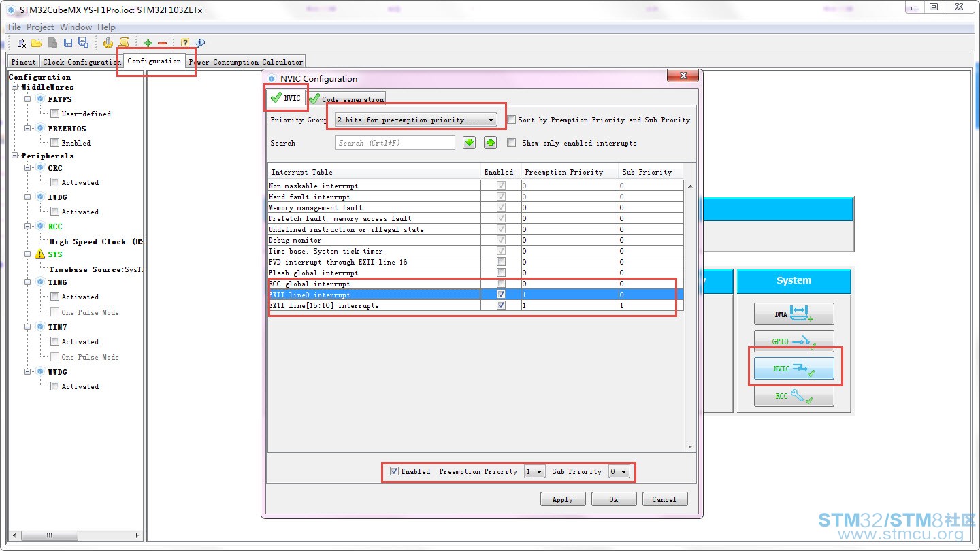Show About info via the blue bubble icon
The image size is (980, 551).
pos(200,43)
